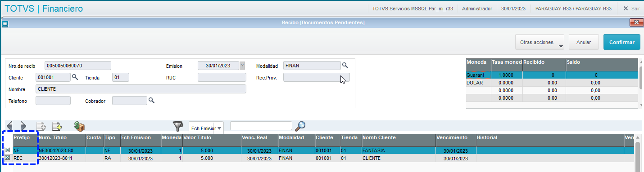
Task: Click the Rec.Prov. field
Action: click(x=316, y=77)
